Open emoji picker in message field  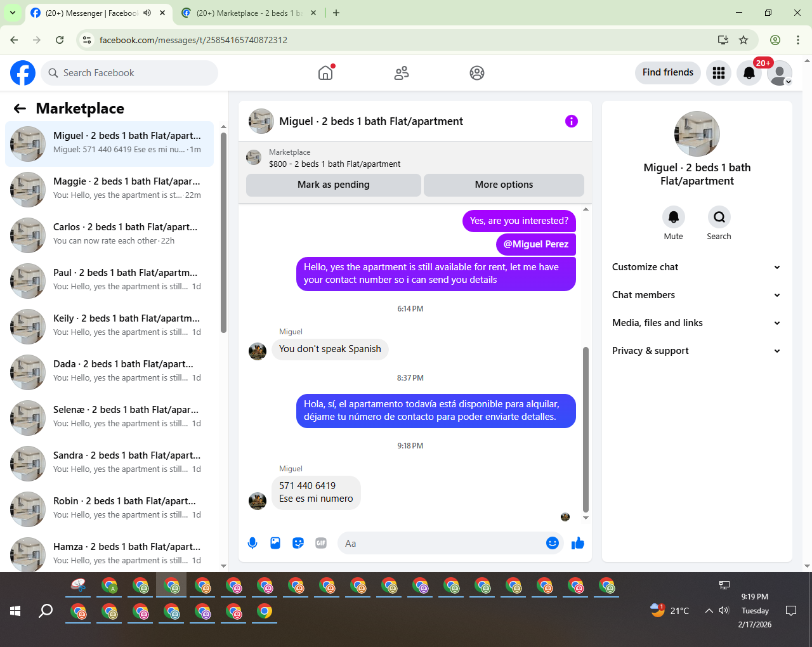553,543
